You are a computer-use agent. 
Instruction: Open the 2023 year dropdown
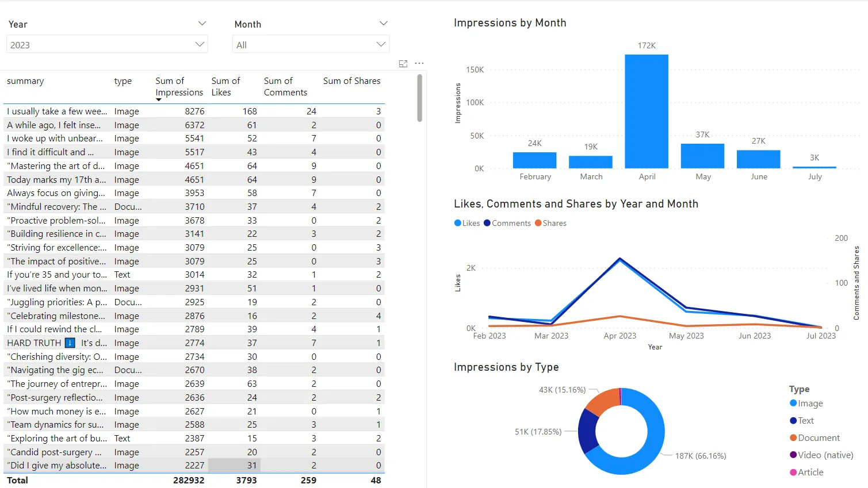pyautogui.click(x=107, y=44)
